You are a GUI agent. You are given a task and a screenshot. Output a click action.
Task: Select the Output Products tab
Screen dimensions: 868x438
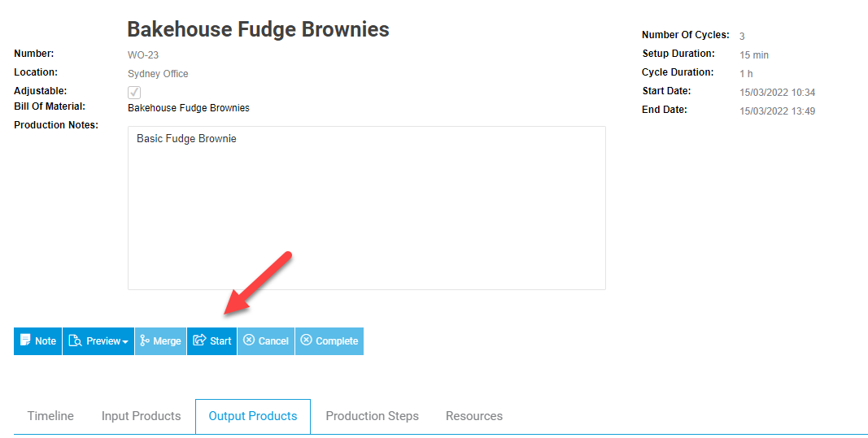tap(253, 416)
